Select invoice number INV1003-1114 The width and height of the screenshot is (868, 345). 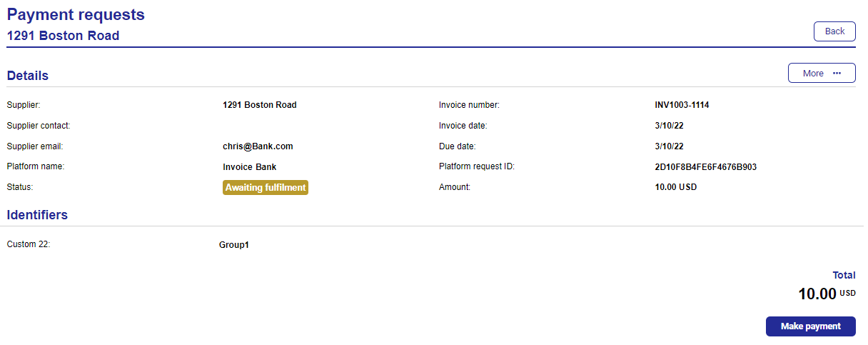[x=682, y=105]
